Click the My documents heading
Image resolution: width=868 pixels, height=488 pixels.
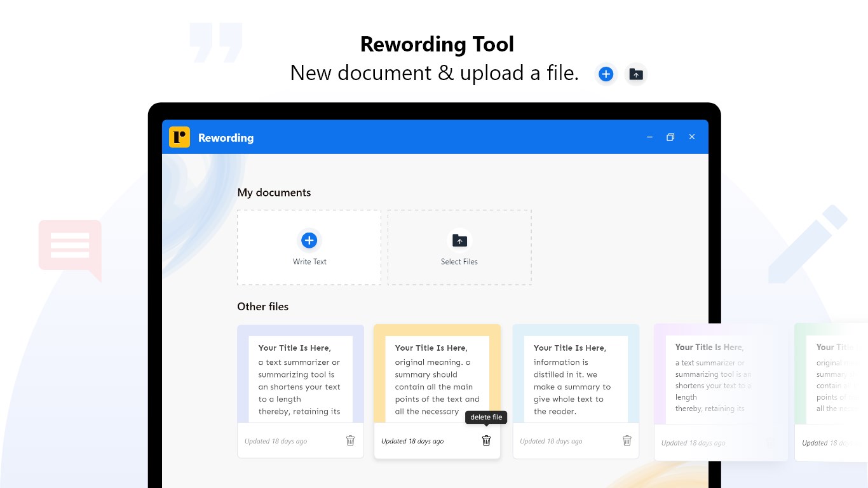click(x=274, y=193)
